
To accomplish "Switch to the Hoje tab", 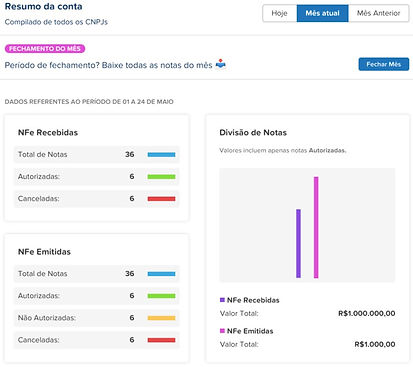I will pyautogui.click(x=280, y=13).
